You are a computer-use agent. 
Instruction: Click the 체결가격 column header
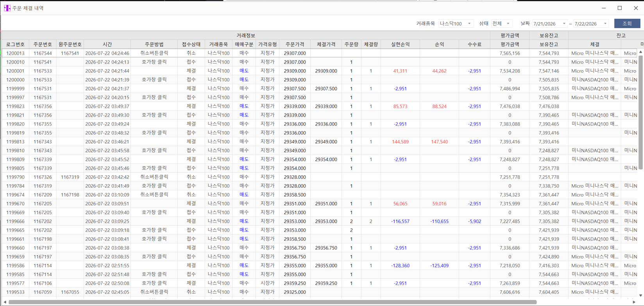326,44
